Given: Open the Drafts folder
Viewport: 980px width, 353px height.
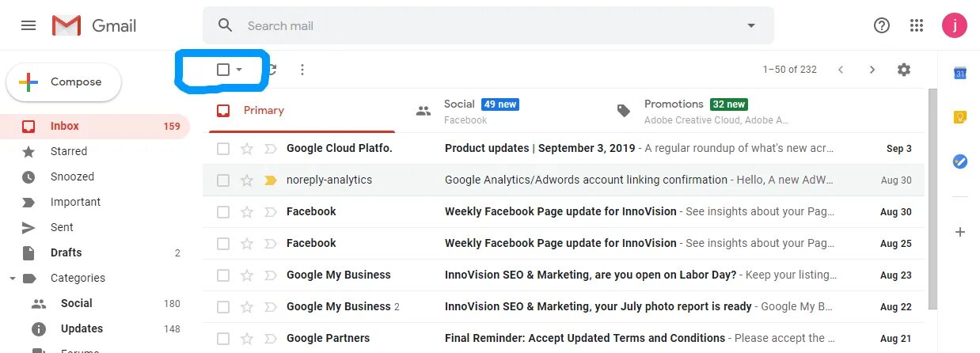Looking at the screenshot, I should coord(66,253).
